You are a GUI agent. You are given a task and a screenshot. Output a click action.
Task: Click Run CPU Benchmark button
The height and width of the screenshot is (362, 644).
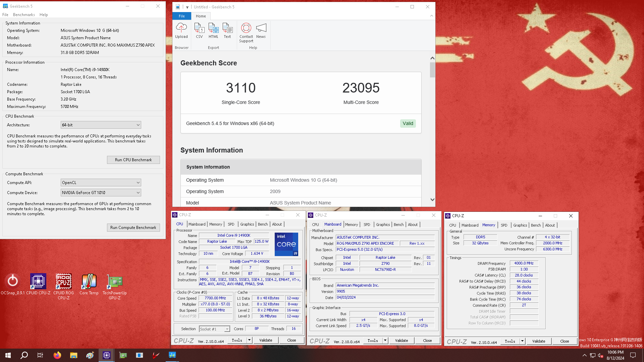(x=133, y=160)
